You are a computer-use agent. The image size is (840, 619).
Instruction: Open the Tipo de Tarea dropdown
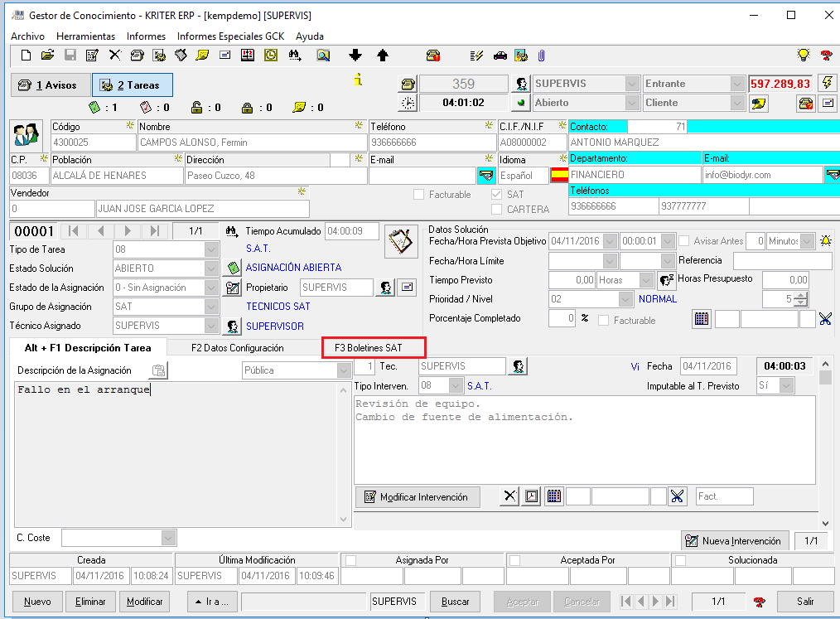[211, 249]
